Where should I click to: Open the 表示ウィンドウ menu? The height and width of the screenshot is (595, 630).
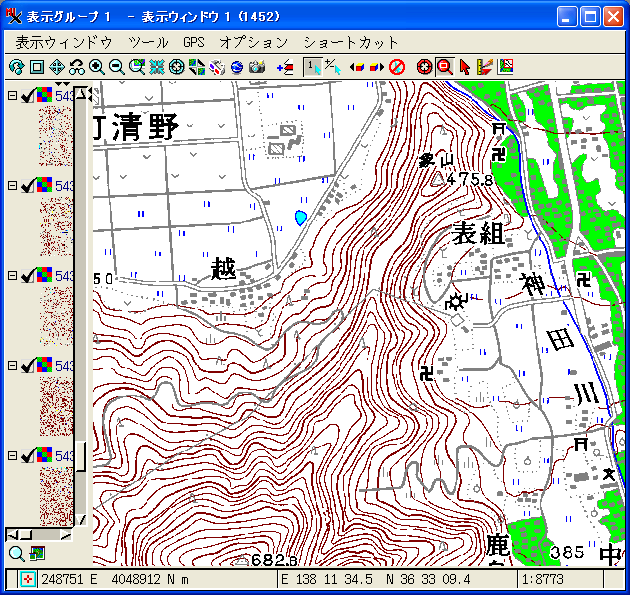[x=63, y=42]
